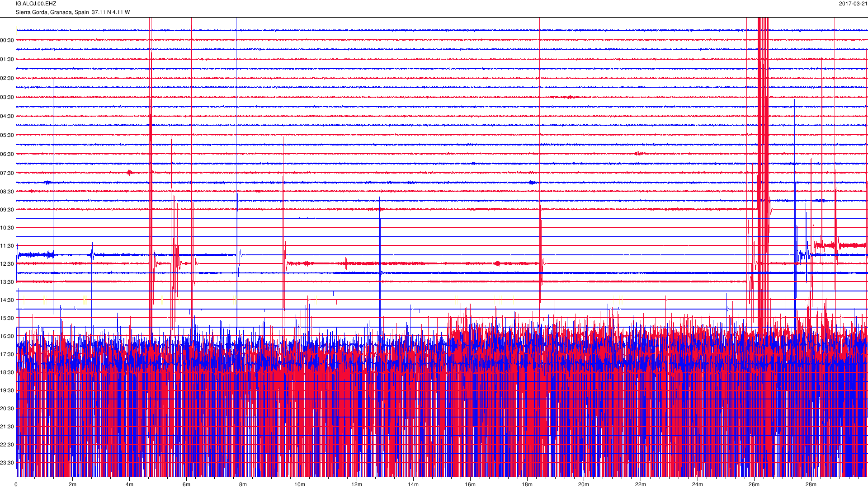868x488 pixels.
Task: Select the 09:30 time label
Action: [7, 210]
